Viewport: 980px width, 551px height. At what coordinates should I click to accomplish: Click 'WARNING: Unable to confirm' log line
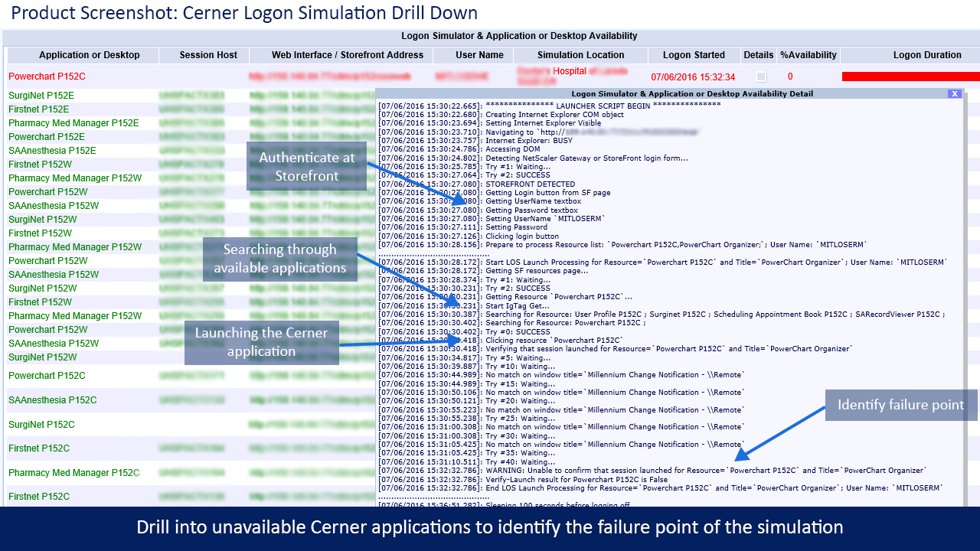pos(652,471)
